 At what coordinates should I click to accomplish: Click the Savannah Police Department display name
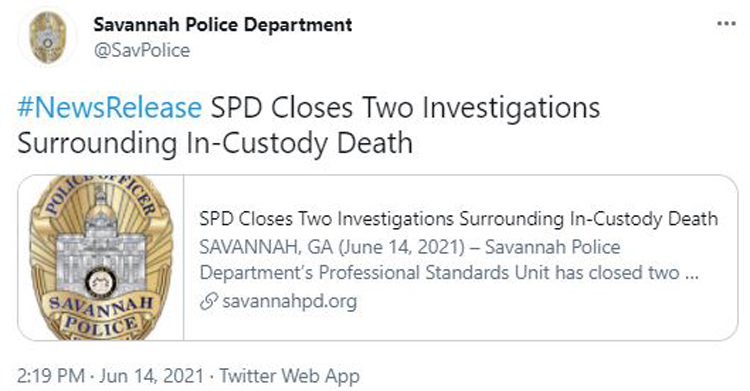[223, 24]
